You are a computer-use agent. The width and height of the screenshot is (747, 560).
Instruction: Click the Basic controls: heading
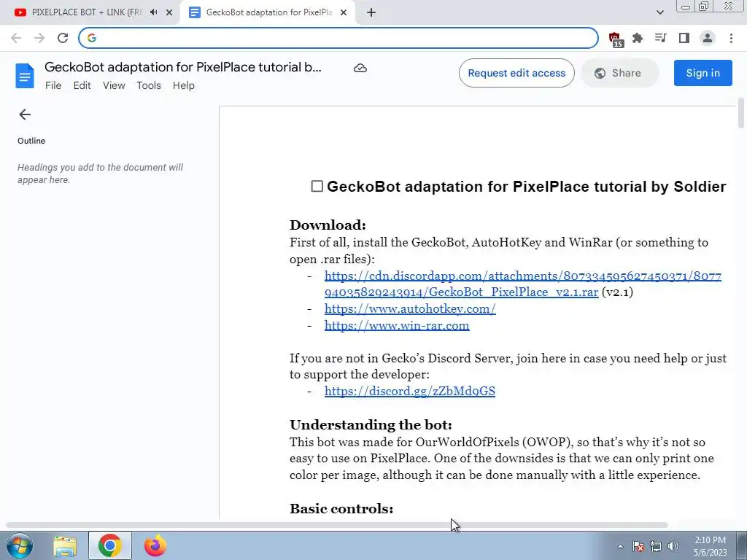coord(341,508)
